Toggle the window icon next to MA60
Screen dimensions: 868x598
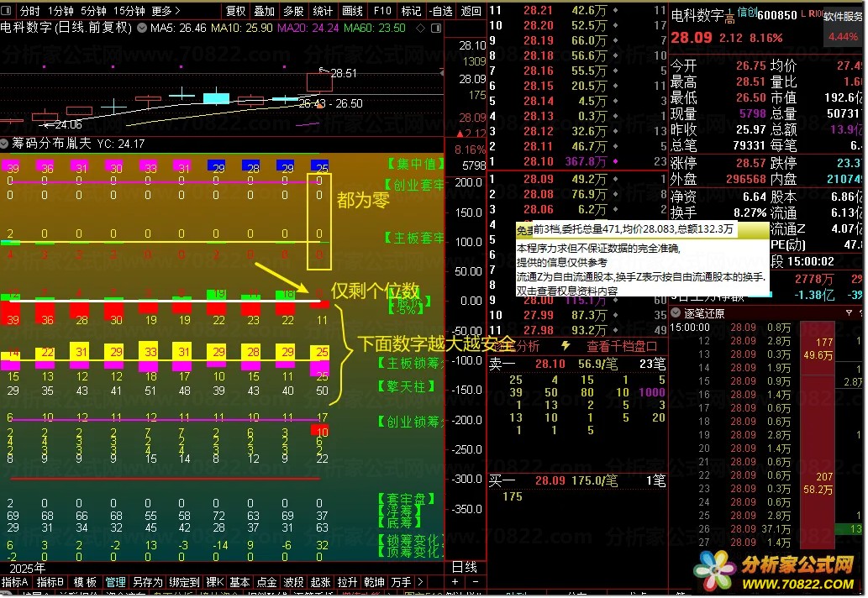(436, 28)
